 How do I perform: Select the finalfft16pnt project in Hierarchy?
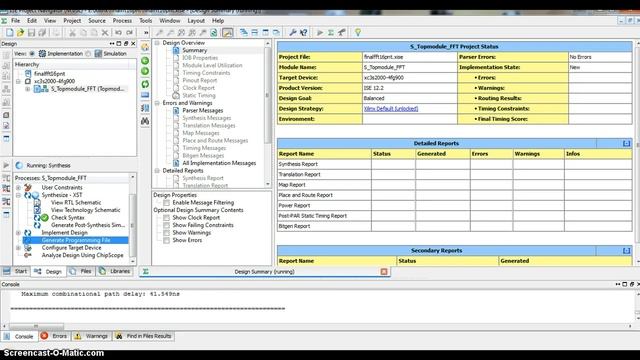[49, 74]
